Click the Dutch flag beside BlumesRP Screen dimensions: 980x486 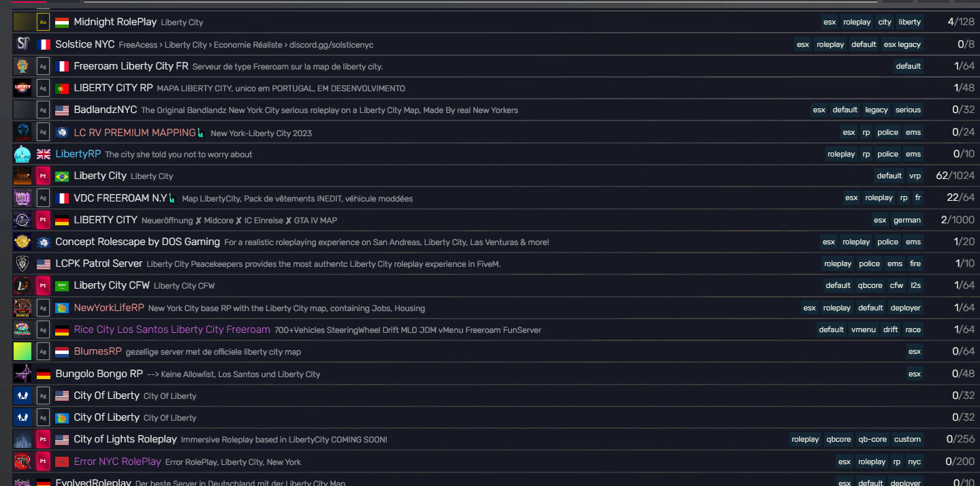click(62, 352)
